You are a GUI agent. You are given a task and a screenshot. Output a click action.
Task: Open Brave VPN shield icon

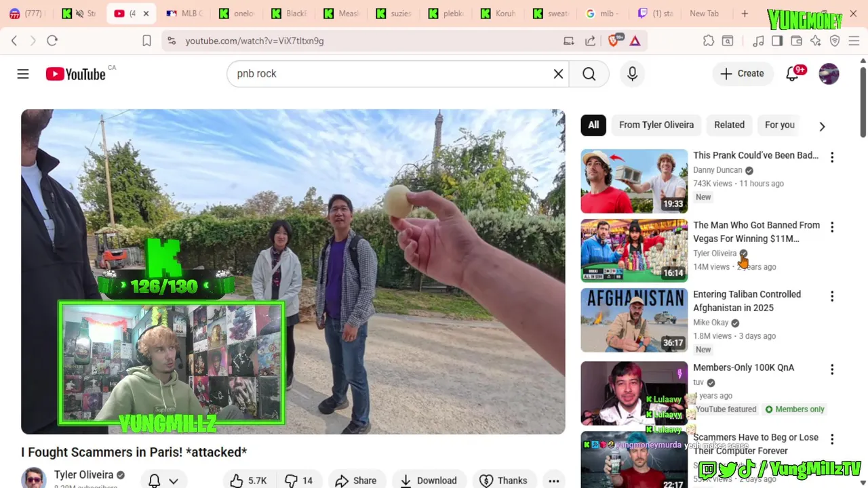point(835,41)
